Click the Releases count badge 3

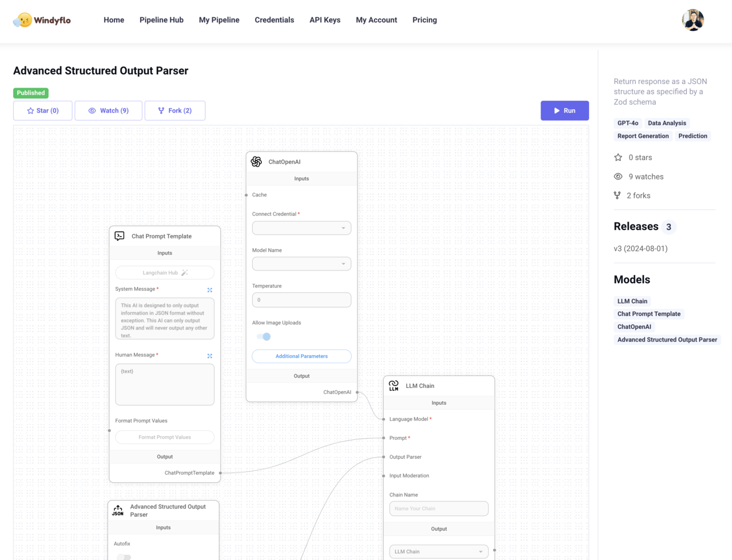point(669,227)
